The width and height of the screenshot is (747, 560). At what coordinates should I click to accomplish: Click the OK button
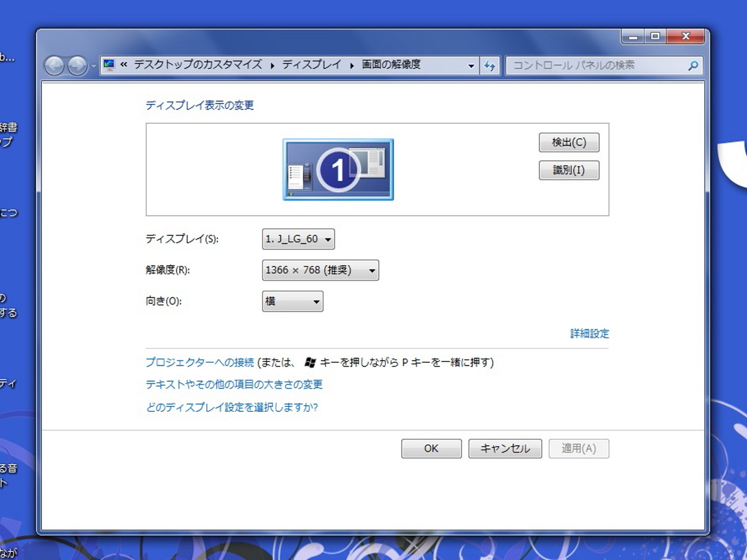pos(431,449)
